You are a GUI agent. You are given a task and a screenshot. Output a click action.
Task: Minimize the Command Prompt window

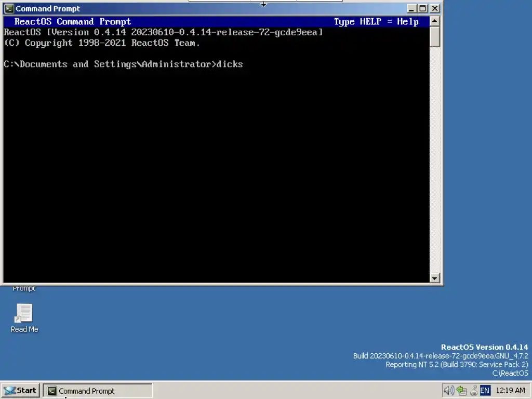[411, 8]
